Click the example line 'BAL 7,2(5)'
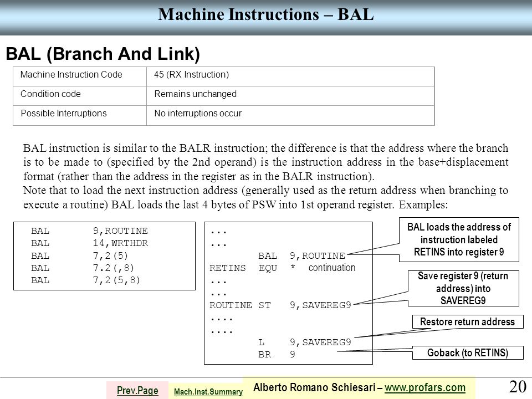The image size is (532, 399). (x=79, y=255)
